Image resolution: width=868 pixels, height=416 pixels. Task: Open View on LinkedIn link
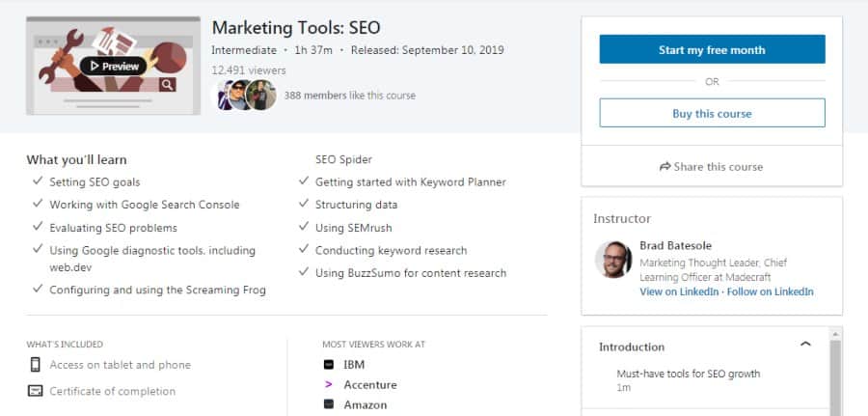coord(679,291)
